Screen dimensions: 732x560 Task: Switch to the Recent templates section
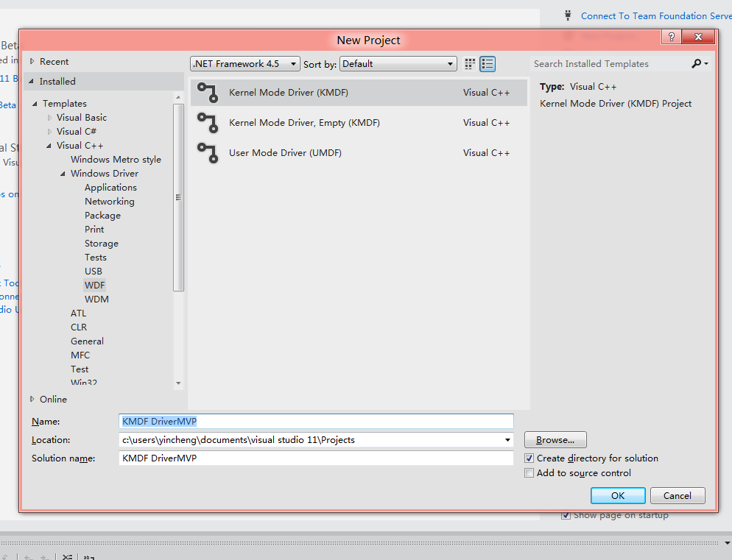pyautogui.click(x=54, y=61)
